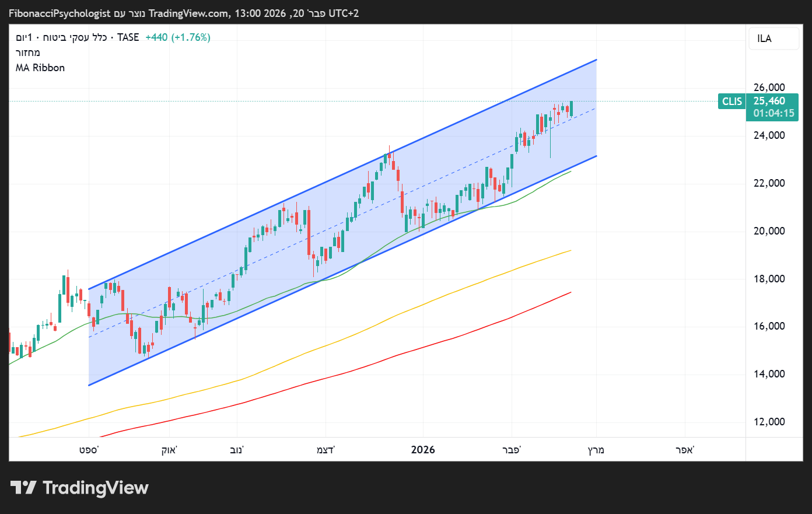The image size is (812, 514).
Task: Click the bar countdown 01:04:15
Action: (x=773, y=113)
